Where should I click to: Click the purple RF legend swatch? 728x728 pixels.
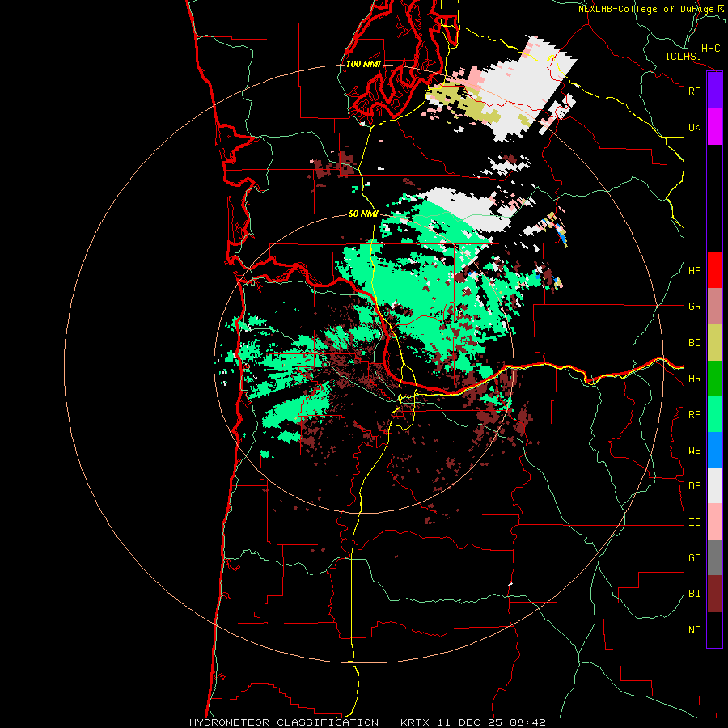(714, 91)
